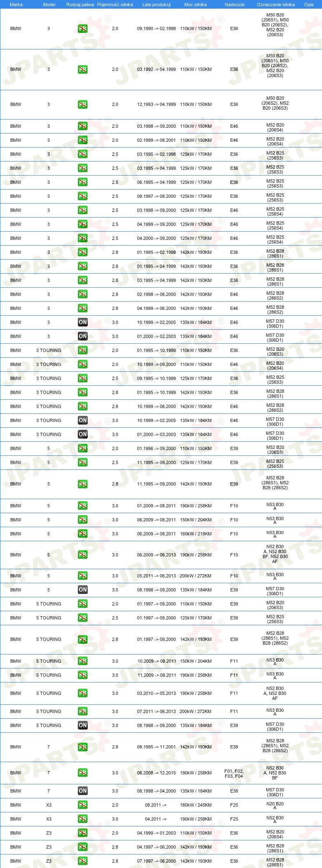This screenshot has width=322, height=868.
Task: Click the 2.5 capacity cell in row 06.1995 -> 04.1999
Action: (x=115, y=183)
